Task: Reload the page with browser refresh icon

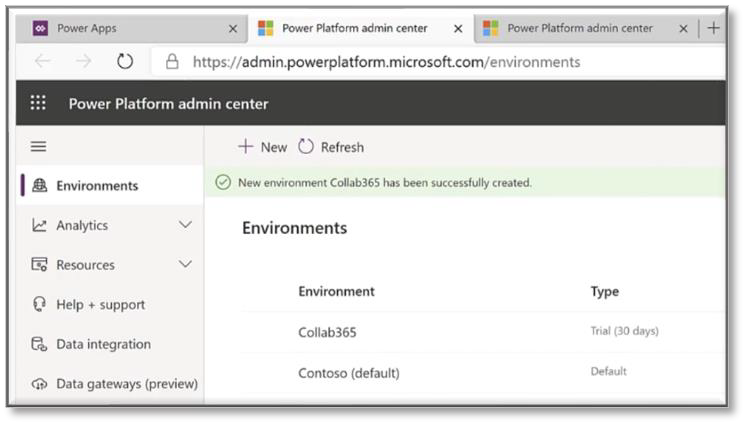Action: tap(125, 61)
